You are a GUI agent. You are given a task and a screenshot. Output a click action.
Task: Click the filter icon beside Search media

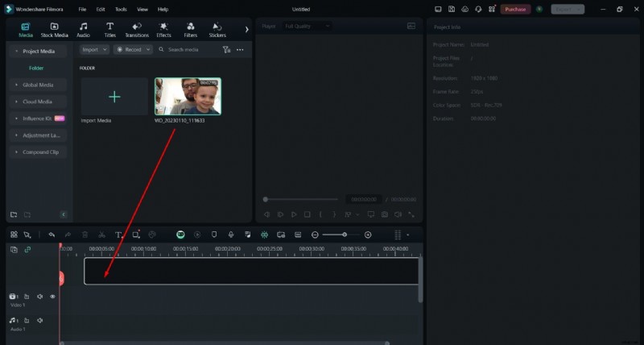click(x=226, y=50)
